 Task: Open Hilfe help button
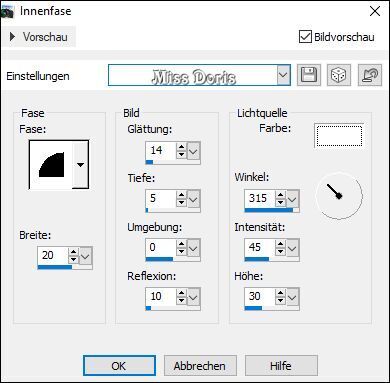pos(281,366)
